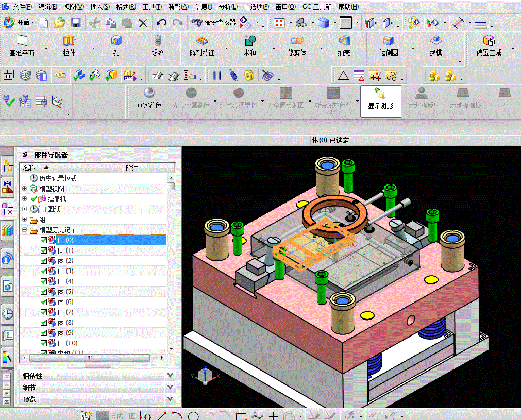Undo the last action
This screenshot has width=521, height=420.
pos(161,23)
